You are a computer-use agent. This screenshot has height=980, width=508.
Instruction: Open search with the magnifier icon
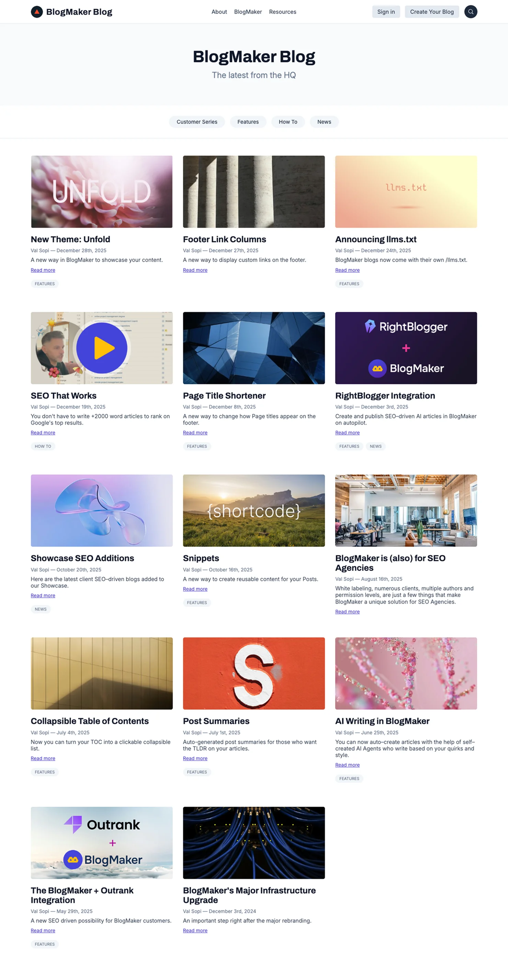pos(471,12)
